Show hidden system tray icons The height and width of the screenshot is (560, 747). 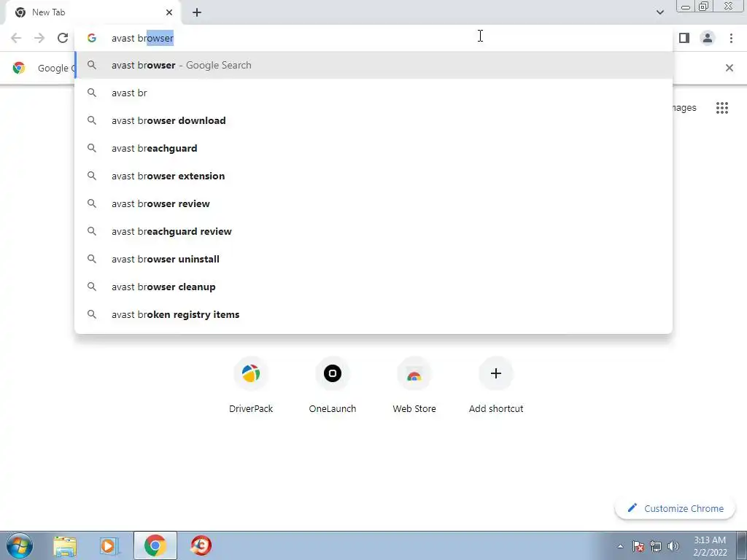pyautogui.click(x=620, y=546)
